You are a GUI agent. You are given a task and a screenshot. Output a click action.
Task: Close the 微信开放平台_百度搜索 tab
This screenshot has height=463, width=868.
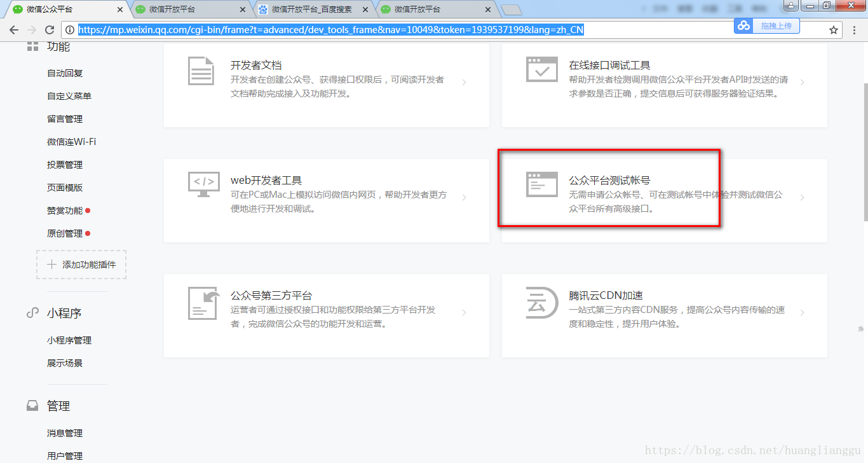click(x=366, y=10)
